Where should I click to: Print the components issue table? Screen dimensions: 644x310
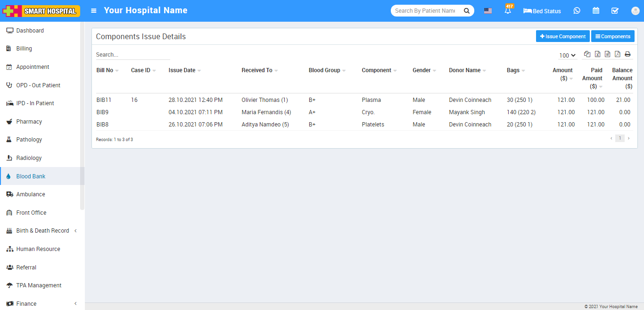(627, 54)
